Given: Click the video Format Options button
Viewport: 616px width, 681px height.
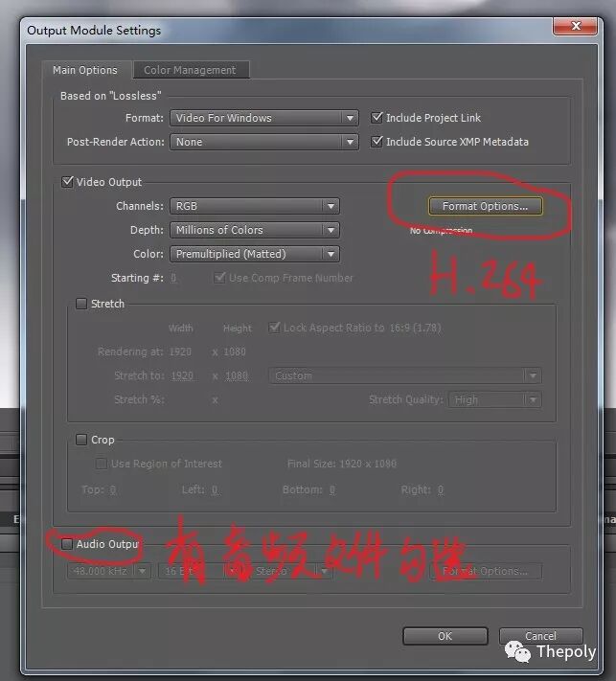Looking at the screenshot, I should coord(486,206).
